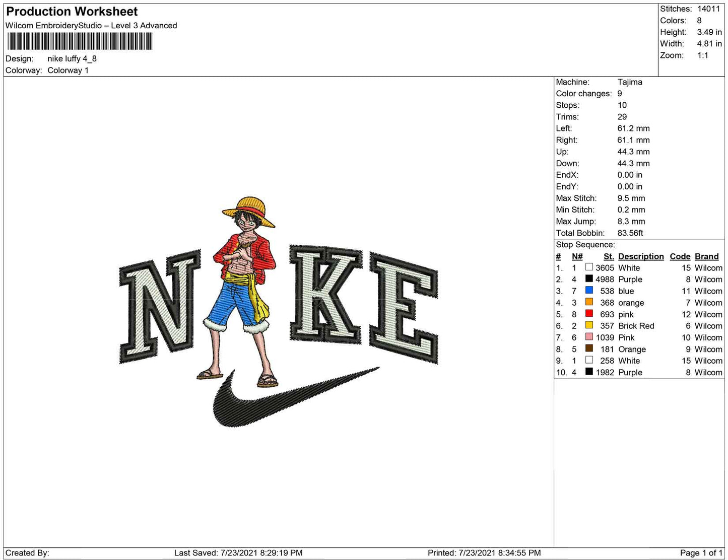This screenshot has height=560, width=728.
Task: Click "Wilcom EmbroideryStudio – Level 3 Advanced" text
Action: pos(91,26)
